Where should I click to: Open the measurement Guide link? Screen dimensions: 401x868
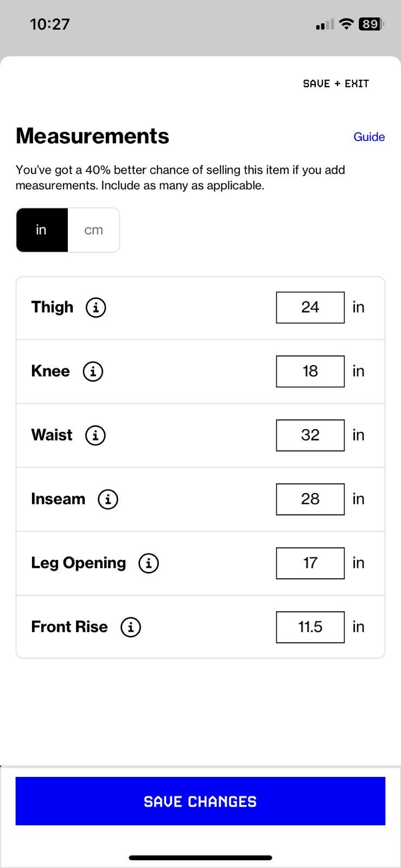[x=369, y=137]
